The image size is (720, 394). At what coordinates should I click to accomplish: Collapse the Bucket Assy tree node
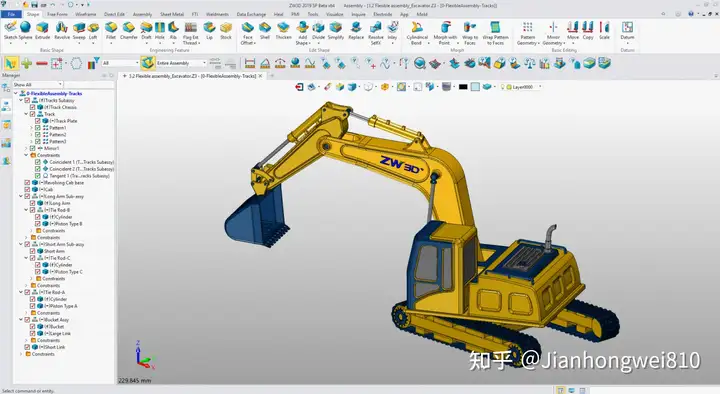pyautogui.click(x=21, y=320)
